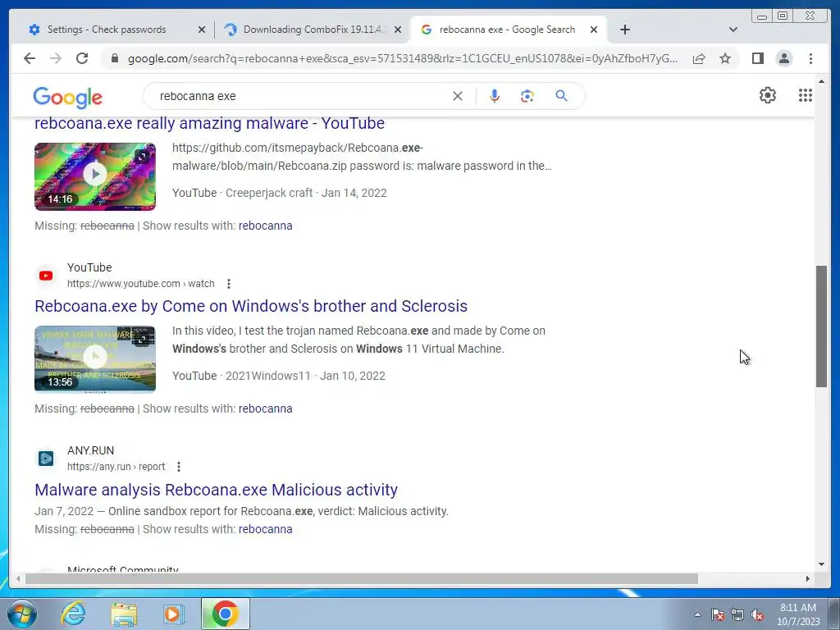
Task: Go to Google homepage via logo
Action: pos(67,97)
